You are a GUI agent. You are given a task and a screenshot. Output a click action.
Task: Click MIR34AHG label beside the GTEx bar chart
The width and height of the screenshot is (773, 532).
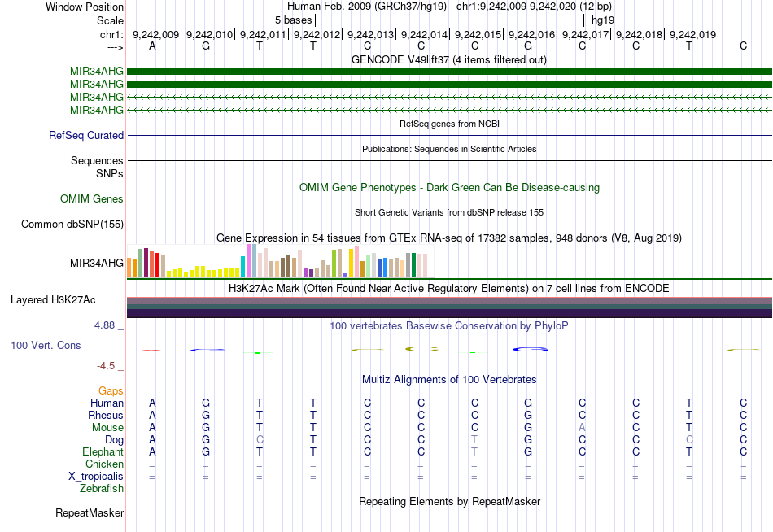(97, 263)
